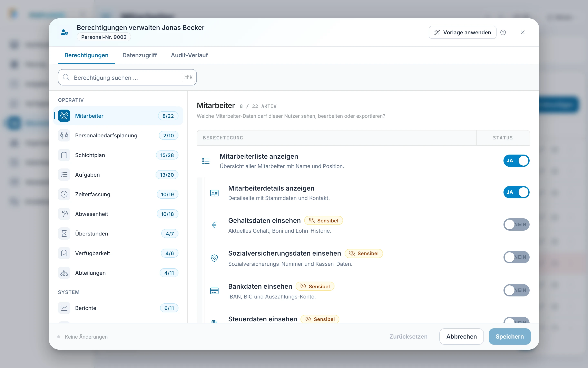Click the Keine Änderungen status text
Image resolution: width=588 pixels, height=368 pixels.
pyautogui.click(x=86, y=337)
